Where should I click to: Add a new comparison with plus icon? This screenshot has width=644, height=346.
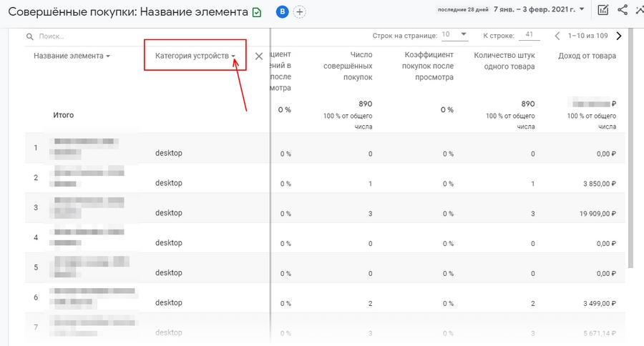300,11
